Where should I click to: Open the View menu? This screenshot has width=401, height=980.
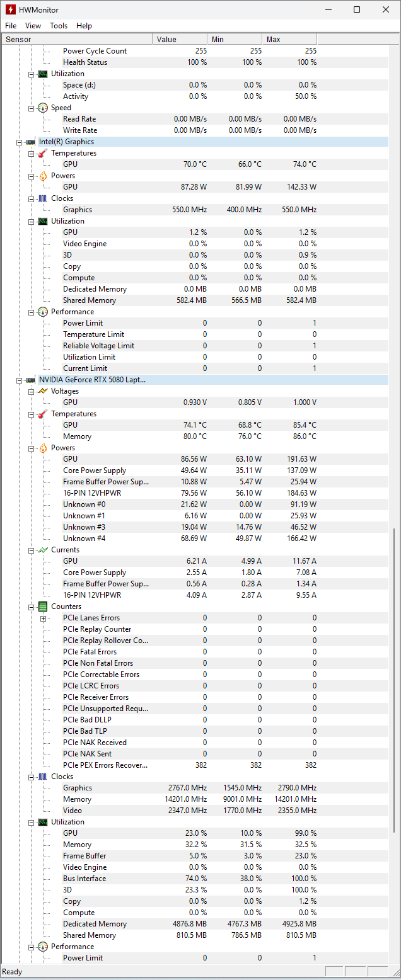click(x=33, y=26)
